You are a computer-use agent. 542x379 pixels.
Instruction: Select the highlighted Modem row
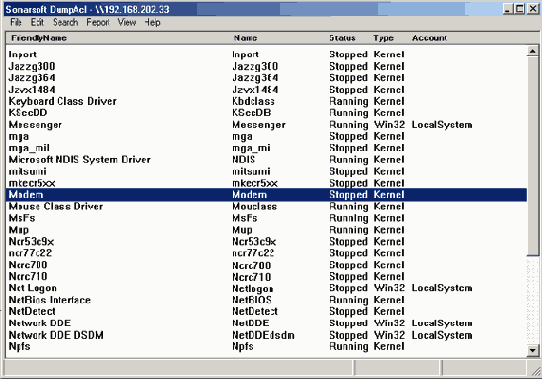click(x=267, y=195)
